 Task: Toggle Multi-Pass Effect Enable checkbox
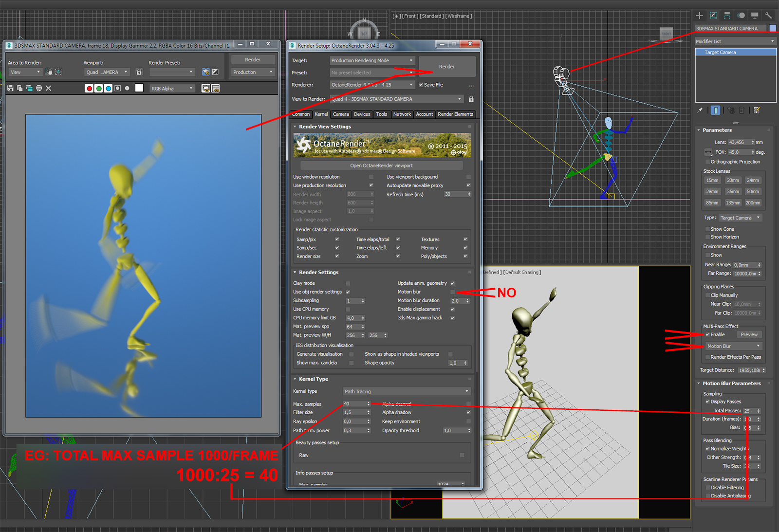(707, 335)
